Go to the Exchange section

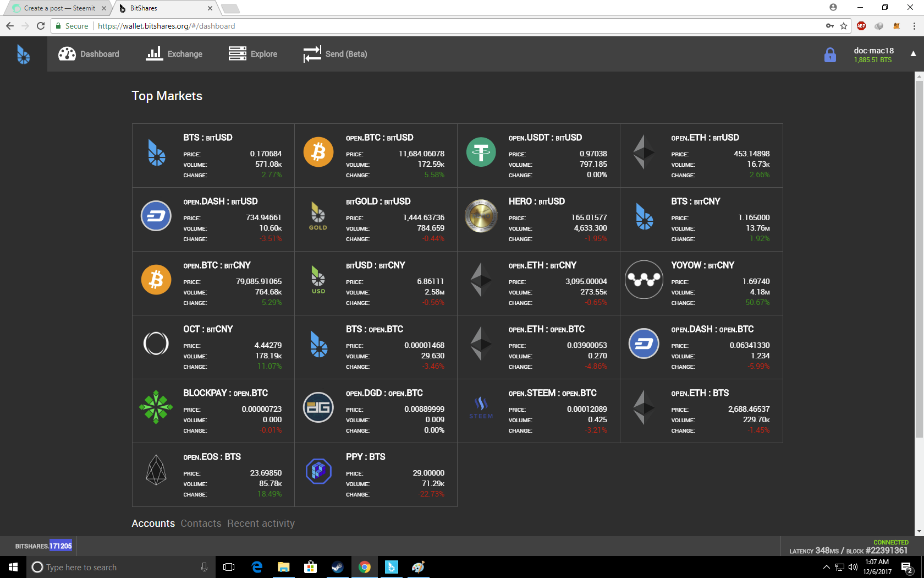coord(174,54)
